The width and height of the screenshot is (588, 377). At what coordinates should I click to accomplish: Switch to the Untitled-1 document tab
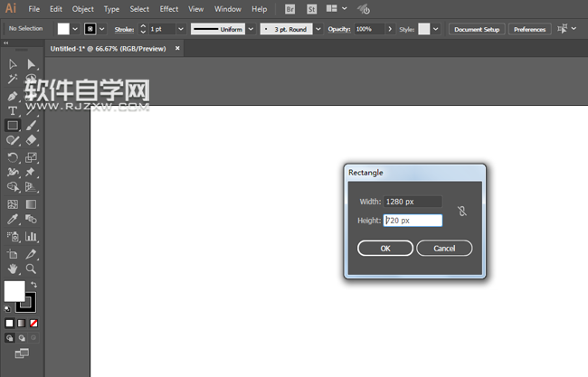[x=107, y=48]
